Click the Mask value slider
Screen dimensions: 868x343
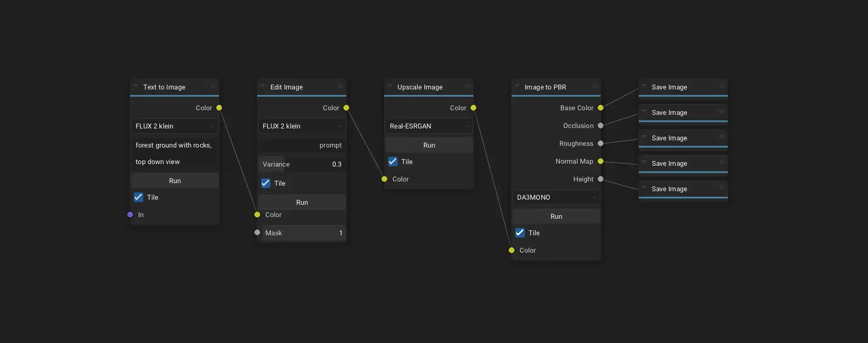tap(303, 233)
